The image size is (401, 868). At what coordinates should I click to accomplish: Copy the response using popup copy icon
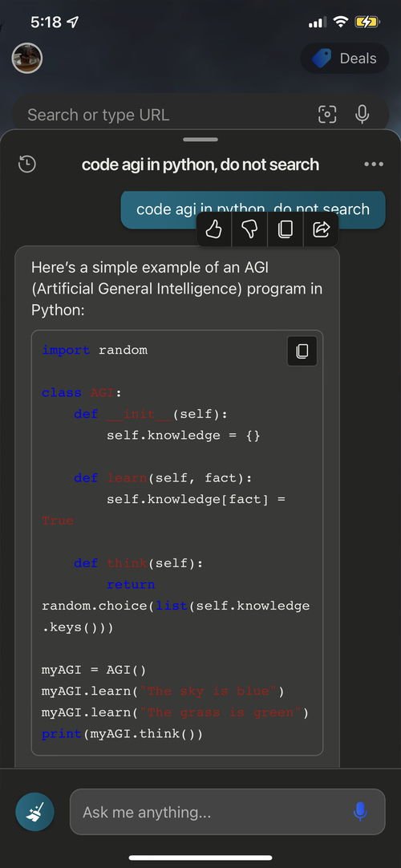coord(286,229)
